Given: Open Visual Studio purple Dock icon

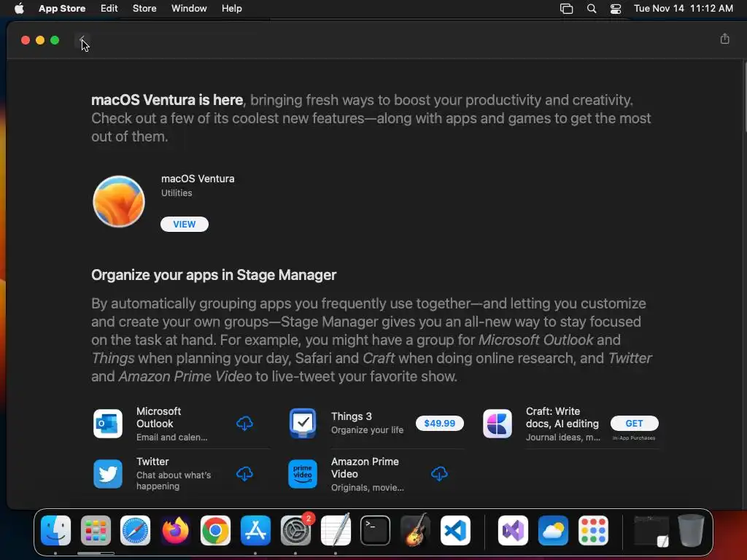Looking at the screenshot, I should tap(513, 530).
